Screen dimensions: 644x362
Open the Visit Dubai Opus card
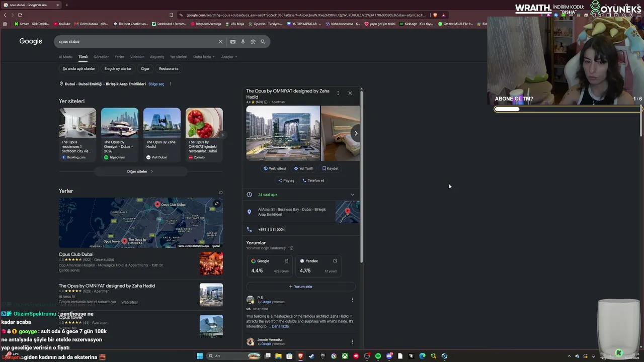tap(162, 134)
